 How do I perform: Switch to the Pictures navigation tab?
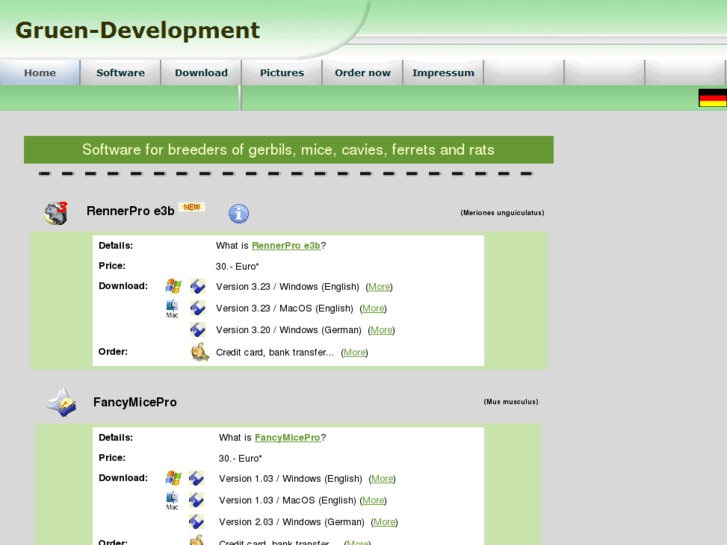282,72
